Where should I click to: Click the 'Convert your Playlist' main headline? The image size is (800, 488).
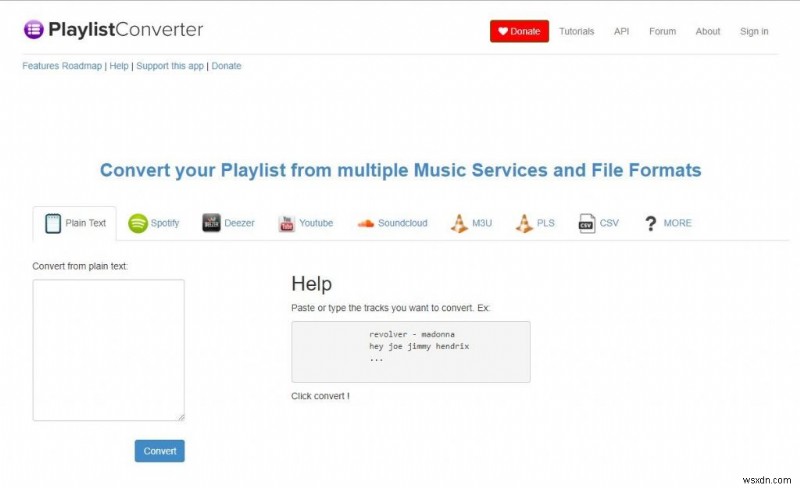pyautogui.click(x=401, y=170)
